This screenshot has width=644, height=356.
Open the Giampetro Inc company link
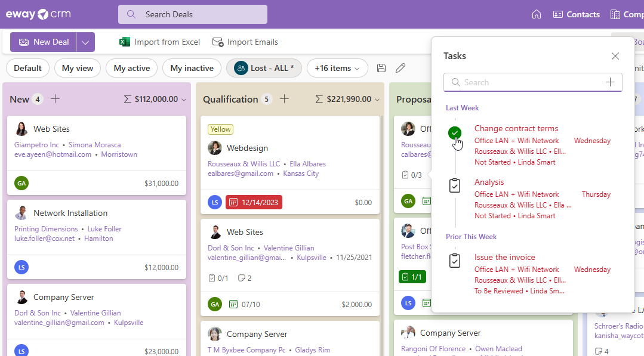click(x=37, y=145)
